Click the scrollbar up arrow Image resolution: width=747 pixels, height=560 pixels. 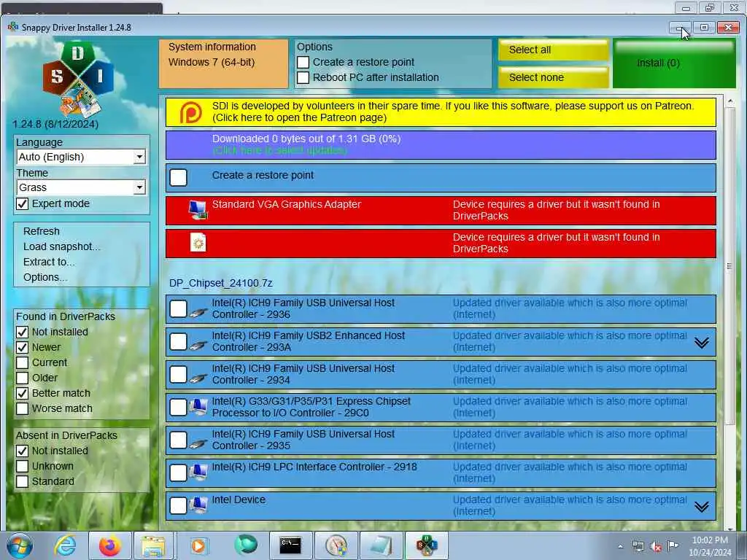click(729, 101)
